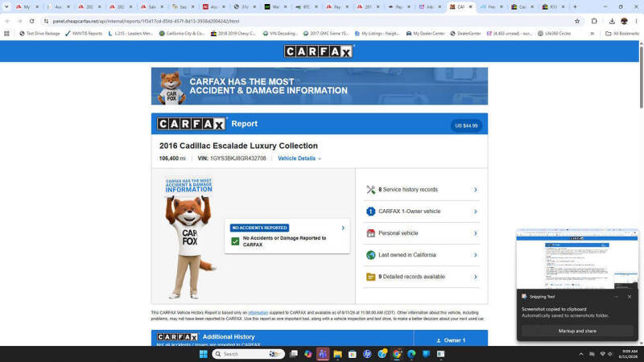Open the browser downloads icon
The width and height of the screenshot is (644, 362).
coord(612,21)
